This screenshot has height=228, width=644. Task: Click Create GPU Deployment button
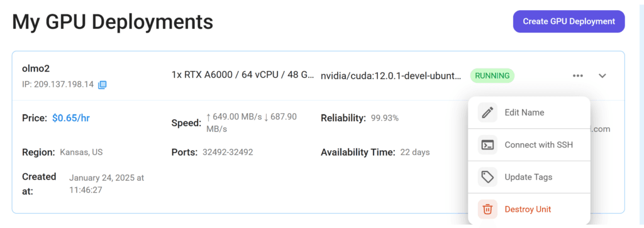point(569,21)
